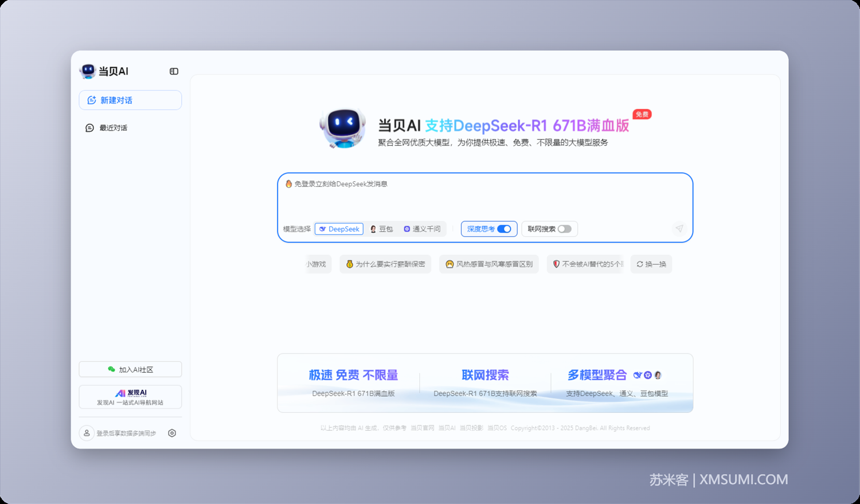Open settings via the gear icon
The image size is (860, 504).
click(x=172, y=433)
